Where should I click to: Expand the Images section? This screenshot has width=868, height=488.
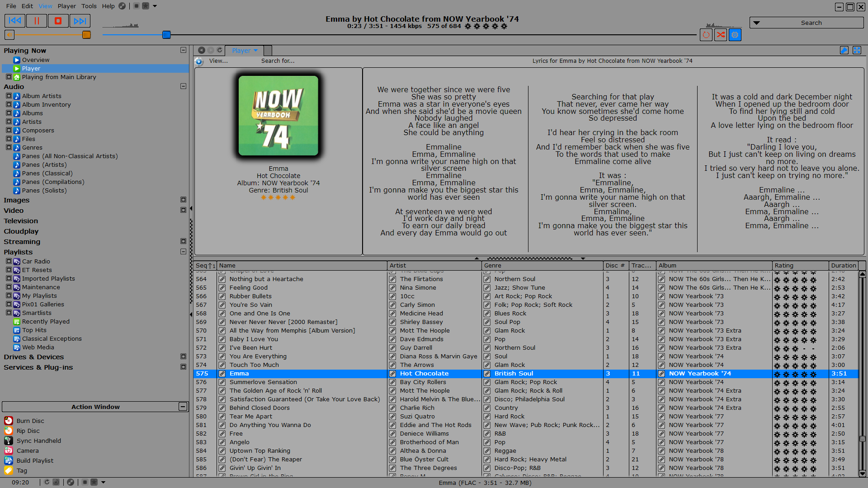(x=183, y=200)
